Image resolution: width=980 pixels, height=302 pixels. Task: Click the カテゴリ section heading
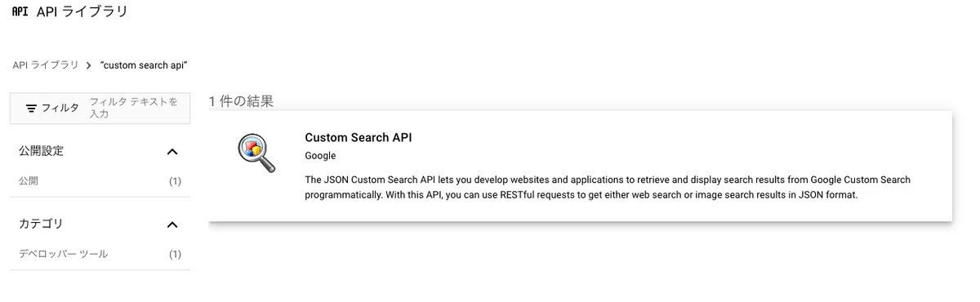pos(41,224)
